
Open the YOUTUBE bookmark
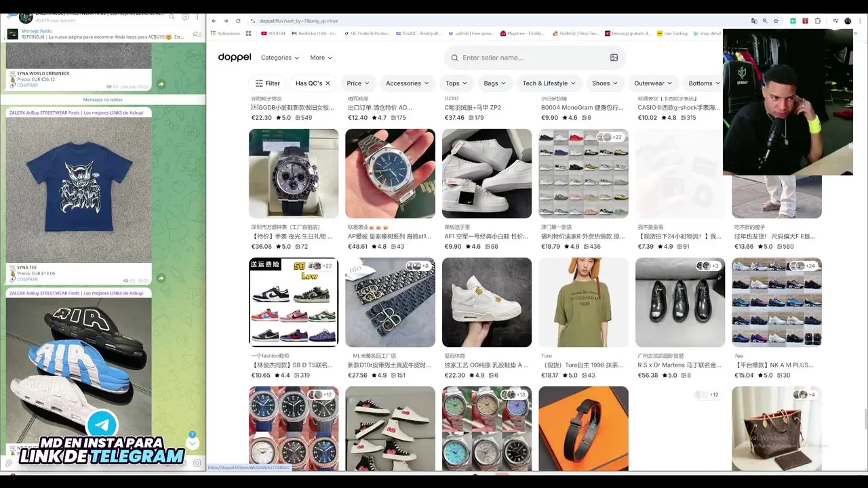tap(273, 33)
